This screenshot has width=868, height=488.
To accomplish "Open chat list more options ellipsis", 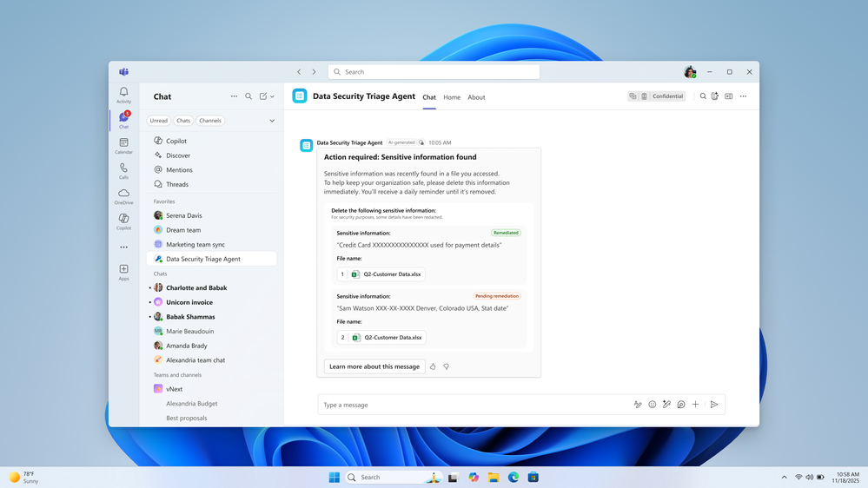I will click(x=235, y=96).
